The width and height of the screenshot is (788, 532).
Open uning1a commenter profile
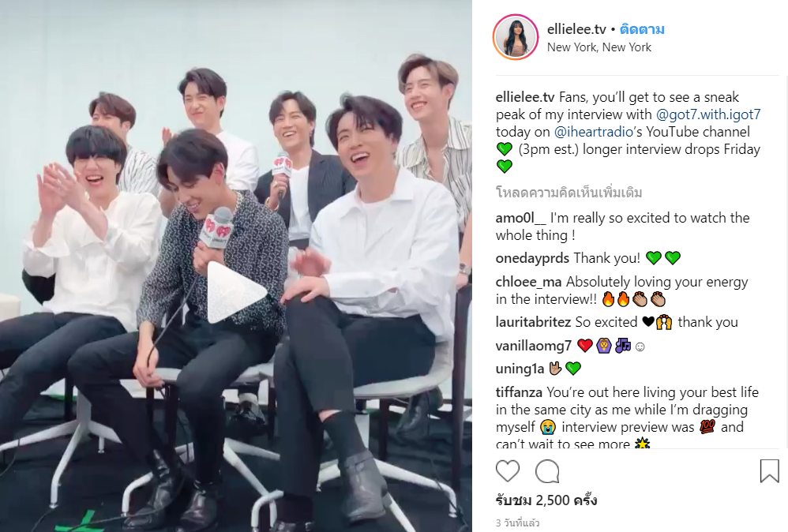[x=520, y=369]
